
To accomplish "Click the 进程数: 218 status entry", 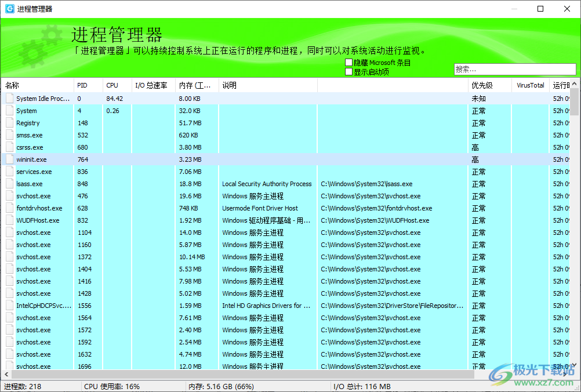I will click(23, 387).
